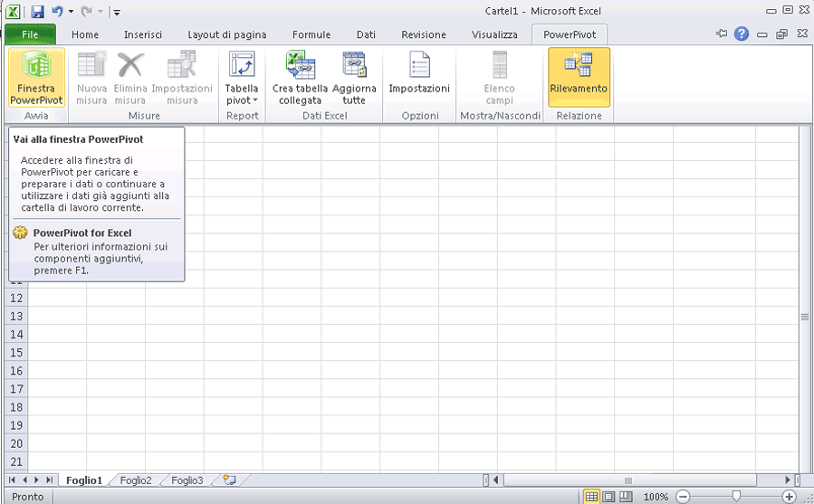The image size is (814, 504).
Task: Select row header 21
Action: coord(16,461)
